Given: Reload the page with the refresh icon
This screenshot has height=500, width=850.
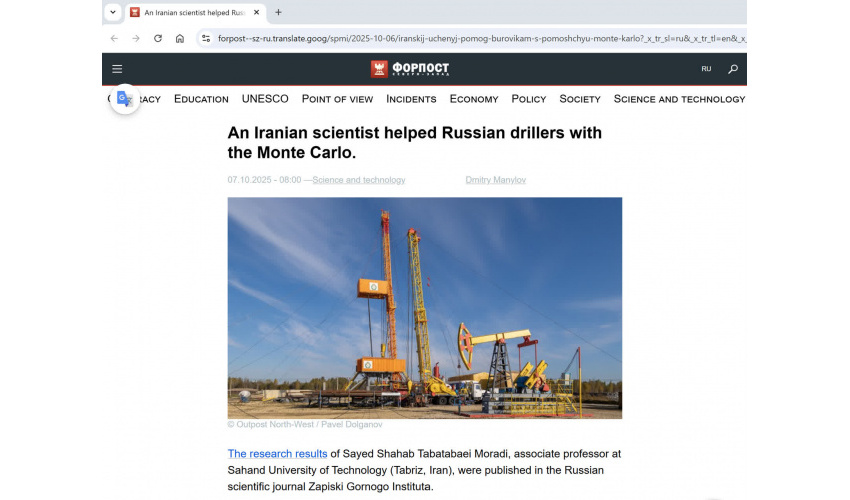Looking at the screenshot, I should click(158, 39).
